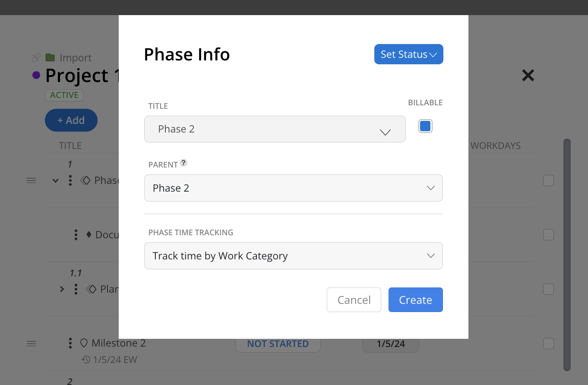
Task: Click the clock icon beside 1/5/24 EW
Action: coord(86,360)
